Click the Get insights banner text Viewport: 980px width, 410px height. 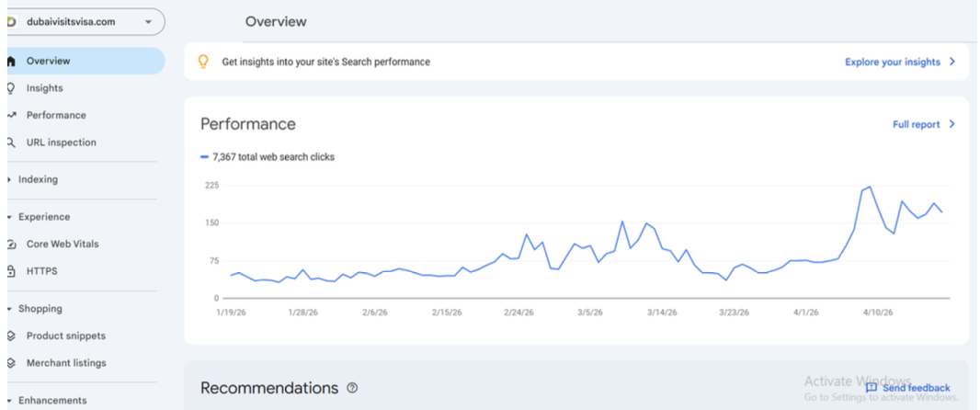point(325,62)
